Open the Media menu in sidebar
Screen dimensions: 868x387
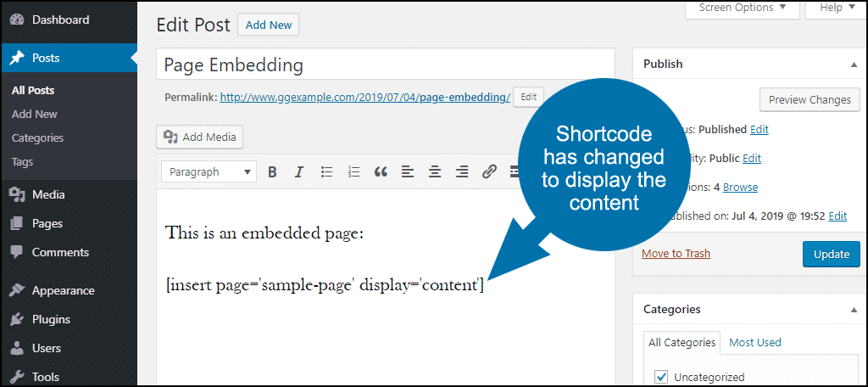tap(48, 195)
